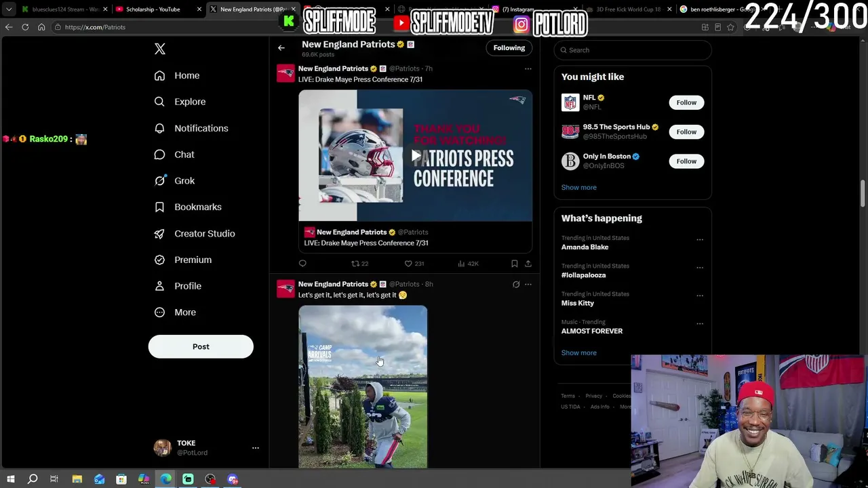Open Microsoft Store from the taskbar

(x=121, y=479)
